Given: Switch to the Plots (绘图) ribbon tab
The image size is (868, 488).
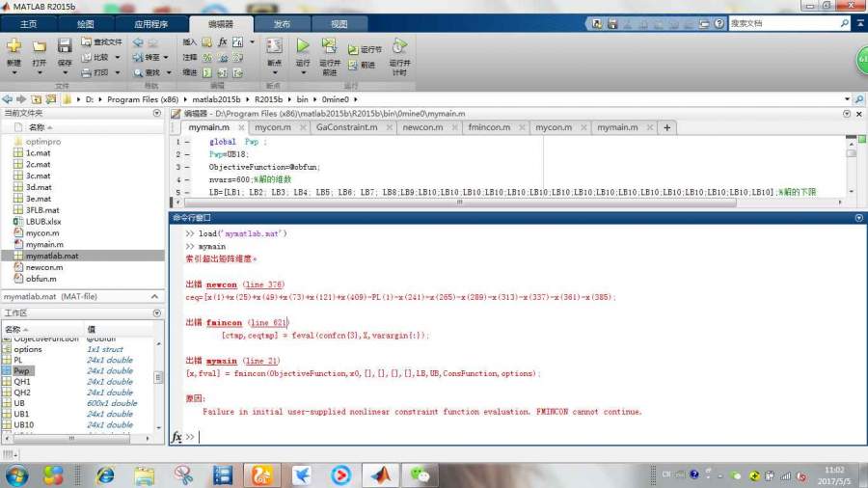Looking at the screenshot, I should [85, 24].
